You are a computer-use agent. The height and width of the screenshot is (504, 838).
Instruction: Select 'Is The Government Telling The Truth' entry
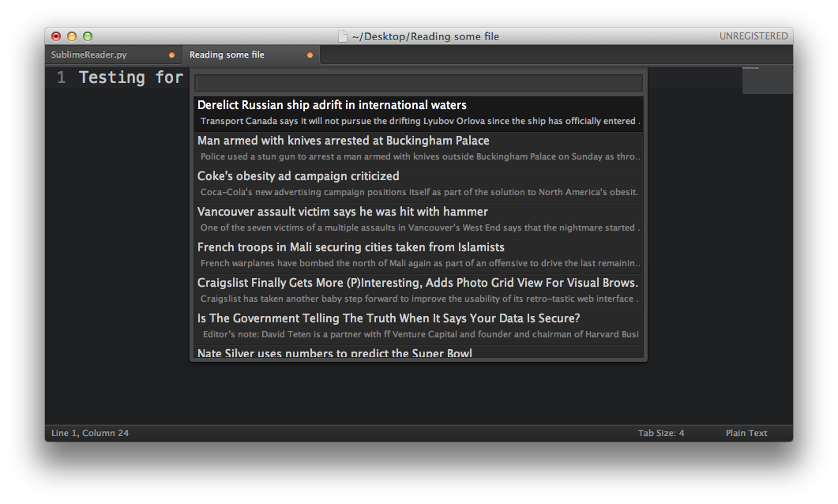coord(419,326)
